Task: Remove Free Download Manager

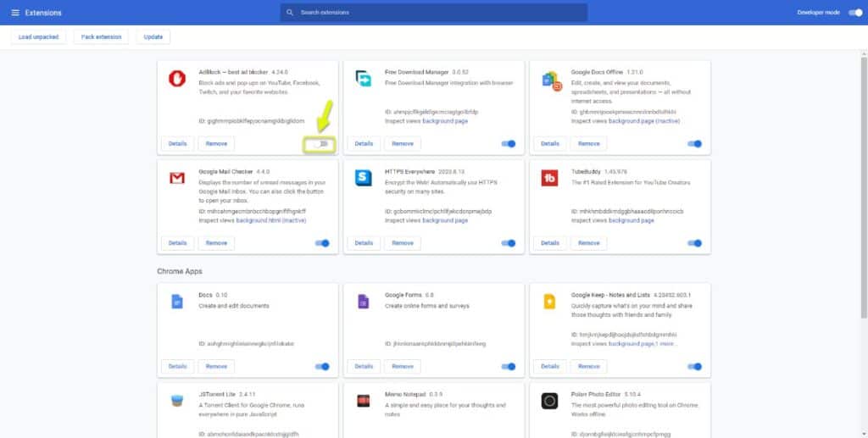Action: tap(403, 144)
